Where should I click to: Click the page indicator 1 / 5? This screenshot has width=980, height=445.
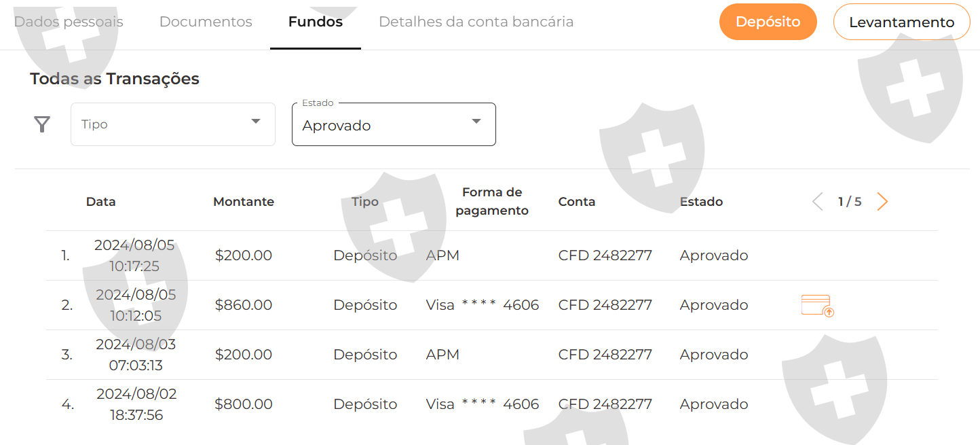[x=850, y=202]
